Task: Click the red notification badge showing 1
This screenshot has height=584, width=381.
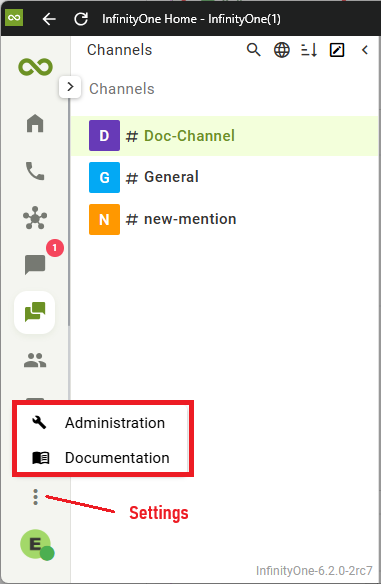Action: tap(55, 248)
